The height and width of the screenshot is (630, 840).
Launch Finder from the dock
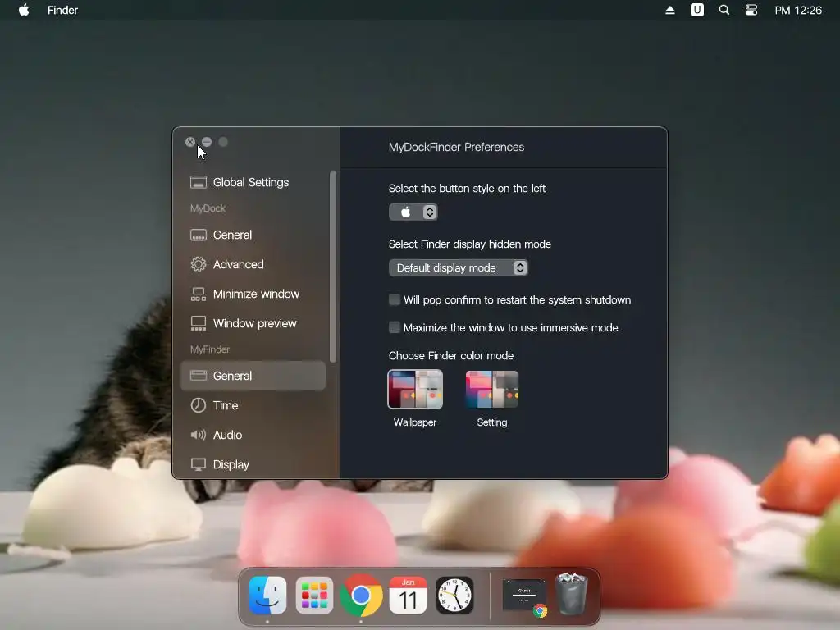point(268,596)
